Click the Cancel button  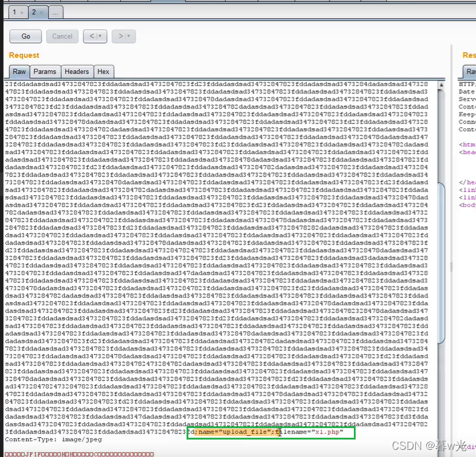coord(62,37)
